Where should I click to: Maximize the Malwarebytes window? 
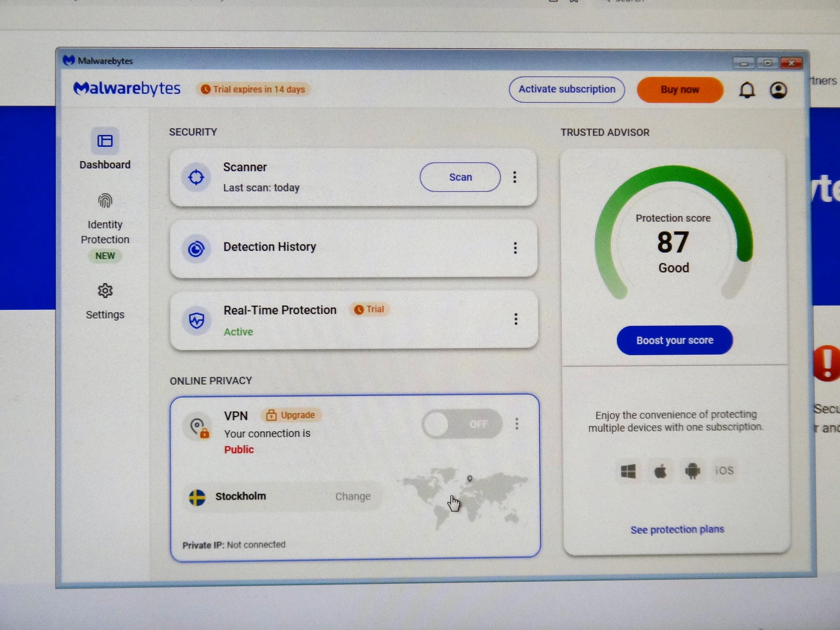point(767,63)
